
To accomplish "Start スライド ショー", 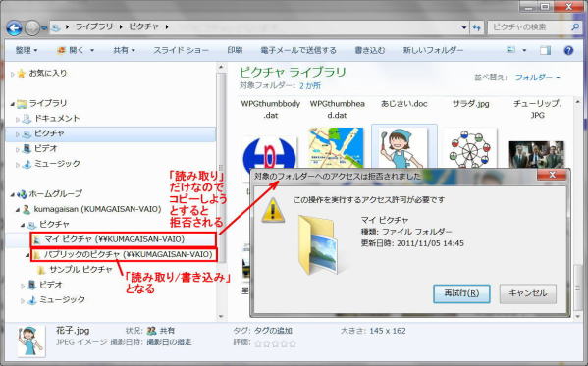I will click(182, 50).
